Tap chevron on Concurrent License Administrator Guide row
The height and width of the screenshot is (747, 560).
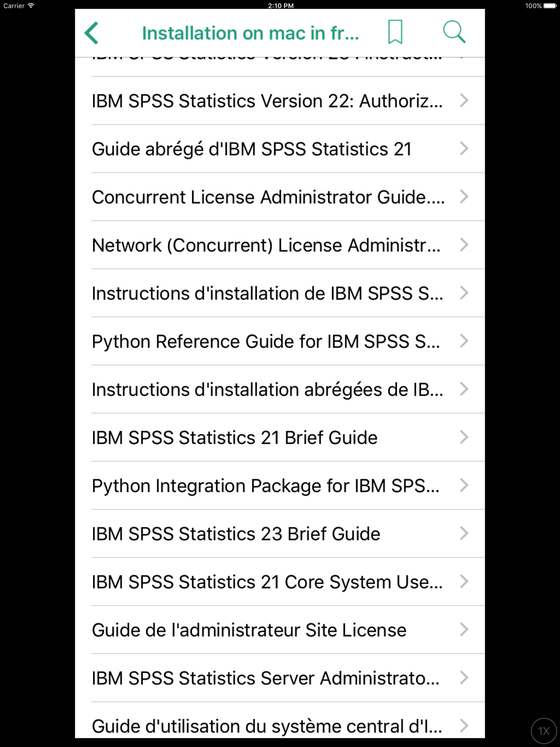coord(464,197)
